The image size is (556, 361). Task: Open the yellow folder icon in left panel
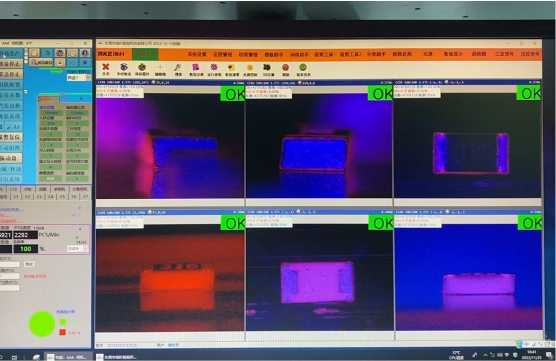pyautogui.click(x=35, y=53)
